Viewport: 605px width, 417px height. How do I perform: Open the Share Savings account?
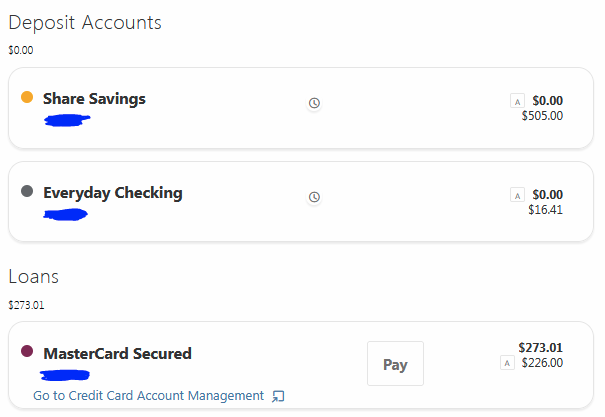[x=94, y=99]
